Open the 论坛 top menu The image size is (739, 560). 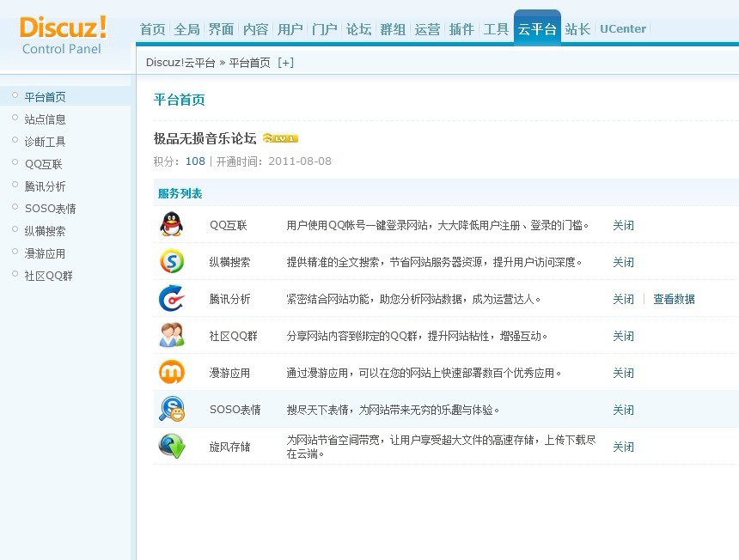point(359,29)
